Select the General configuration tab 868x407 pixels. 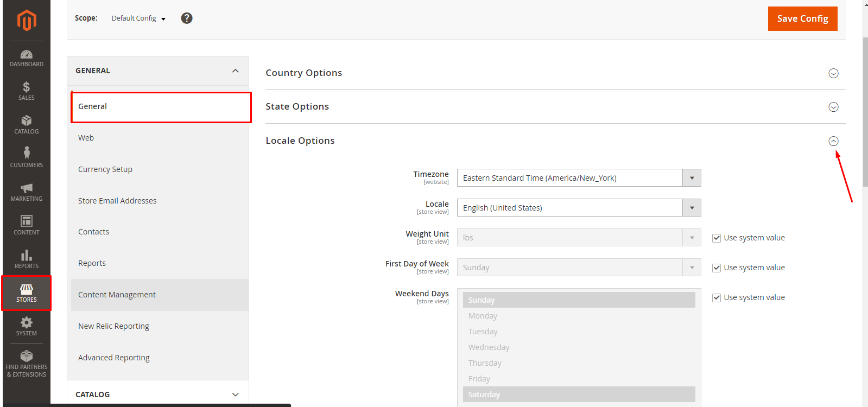pyautogui.click(x=161, y=107)
